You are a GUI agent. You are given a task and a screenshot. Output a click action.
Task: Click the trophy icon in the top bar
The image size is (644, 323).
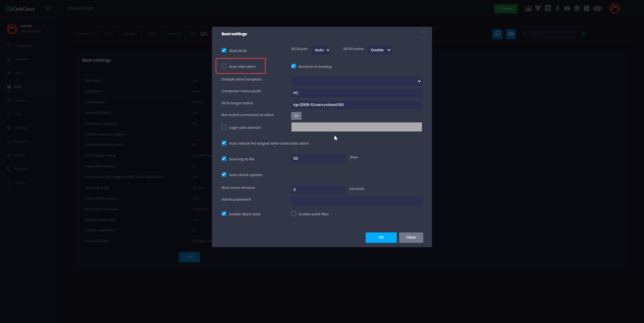538,8
